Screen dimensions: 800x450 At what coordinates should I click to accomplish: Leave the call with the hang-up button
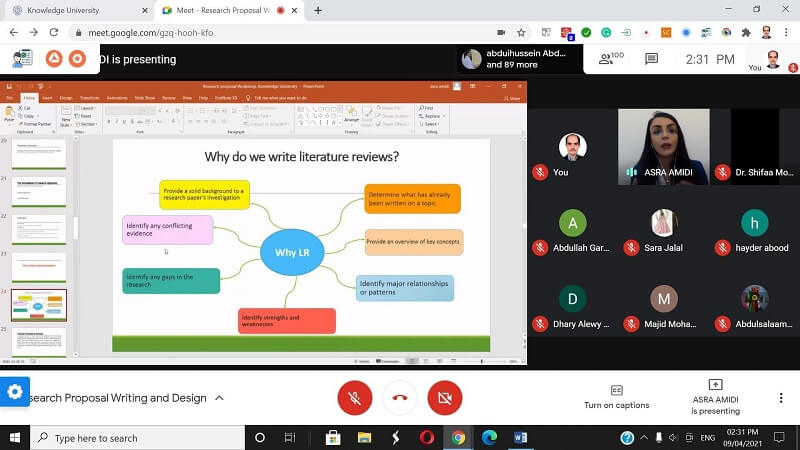[399, 397]
